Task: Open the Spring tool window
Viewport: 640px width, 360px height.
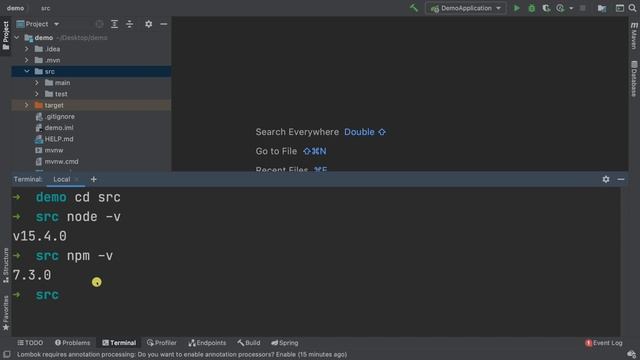Action: click(x=284, y=343)
